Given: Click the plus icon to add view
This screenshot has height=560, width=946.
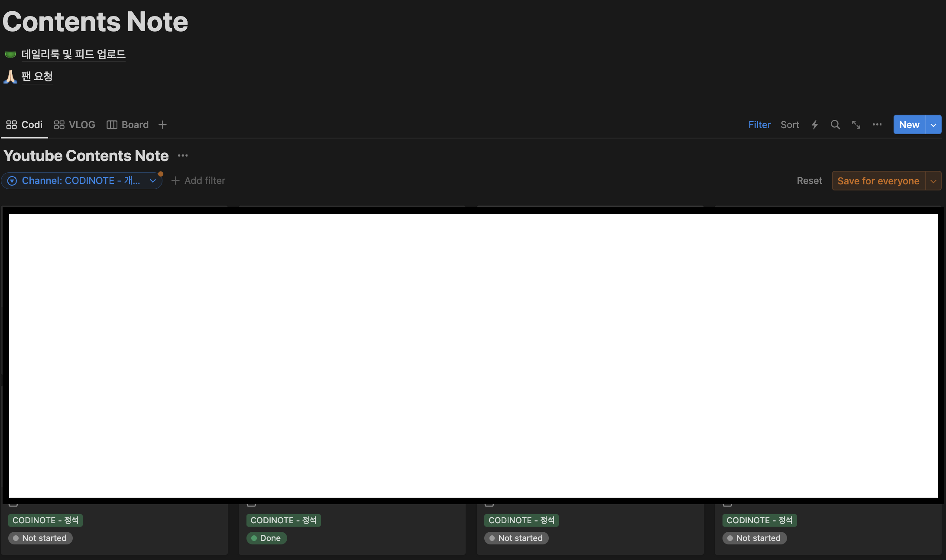Looking at the screenshot, I should click(x=162, y=125).
